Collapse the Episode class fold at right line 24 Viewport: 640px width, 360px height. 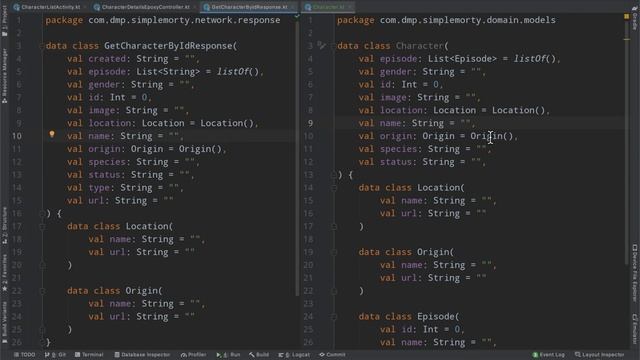tap(333, 317)
